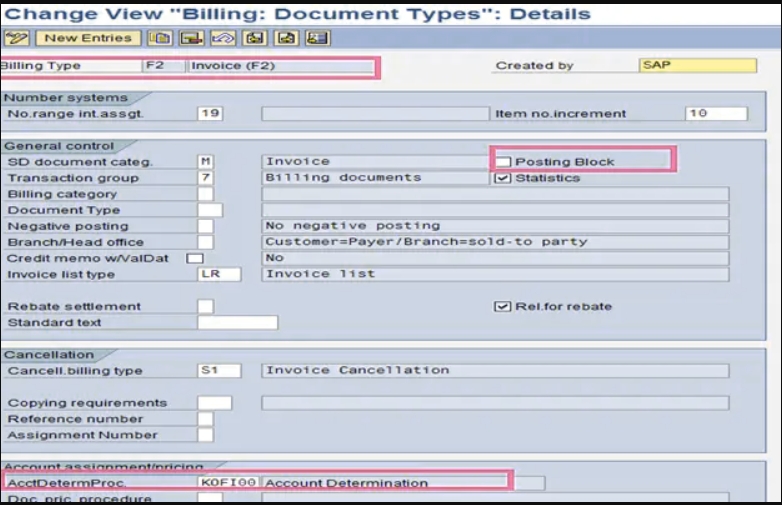Enable the Posting Block checkbox

pyautogui.click(x=504, y=162)
